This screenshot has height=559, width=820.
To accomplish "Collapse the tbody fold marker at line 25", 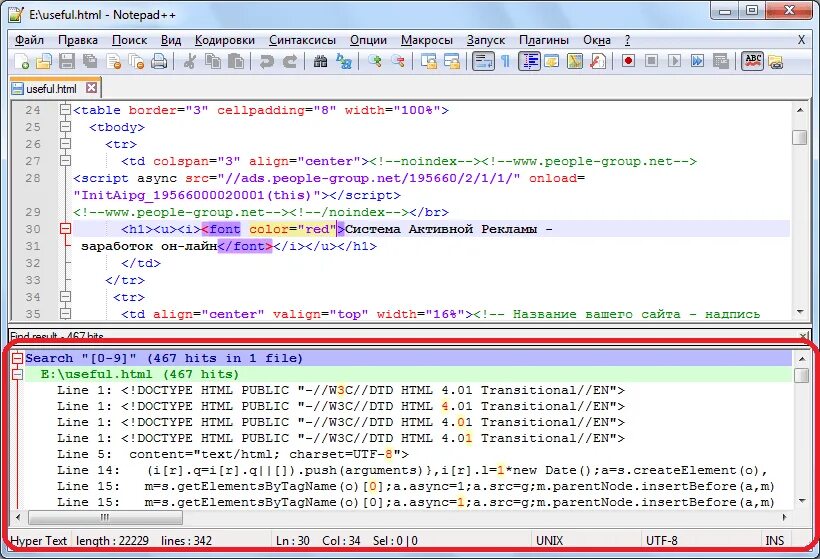I will pos(65,127).
